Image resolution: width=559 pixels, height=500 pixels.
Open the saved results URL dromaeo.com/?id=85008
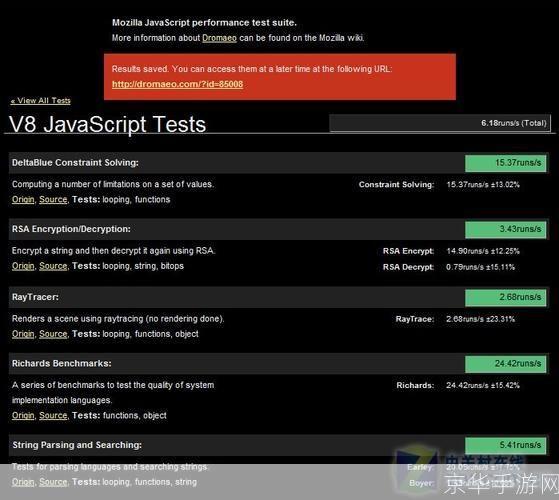tap(177, 84)
